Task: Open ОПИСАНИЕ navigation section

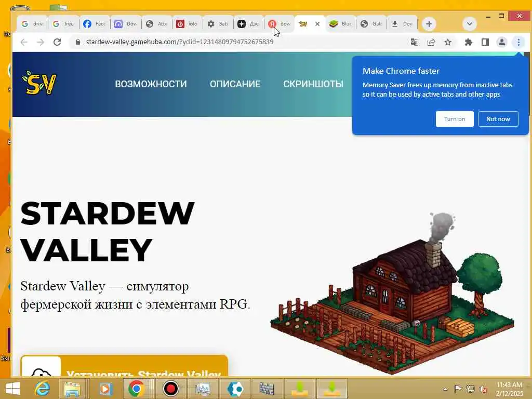Action: 235,84
